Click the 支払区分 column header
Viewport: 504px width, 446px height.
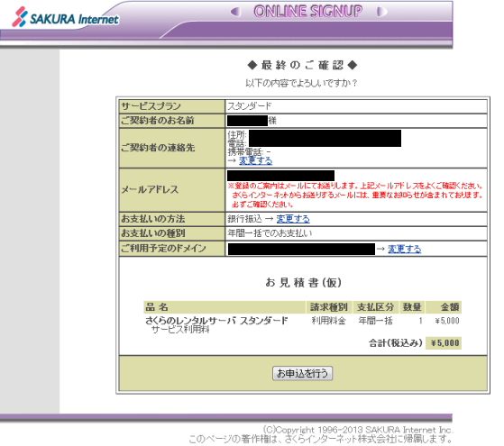coord(376,307)
